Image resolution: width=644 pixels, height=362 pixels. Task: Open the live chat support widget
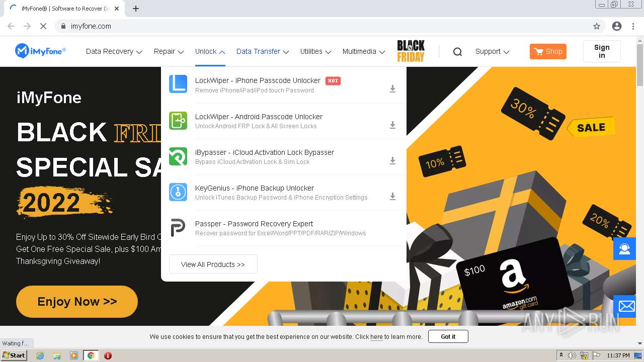pyautogui.click(x=624, y=249)
